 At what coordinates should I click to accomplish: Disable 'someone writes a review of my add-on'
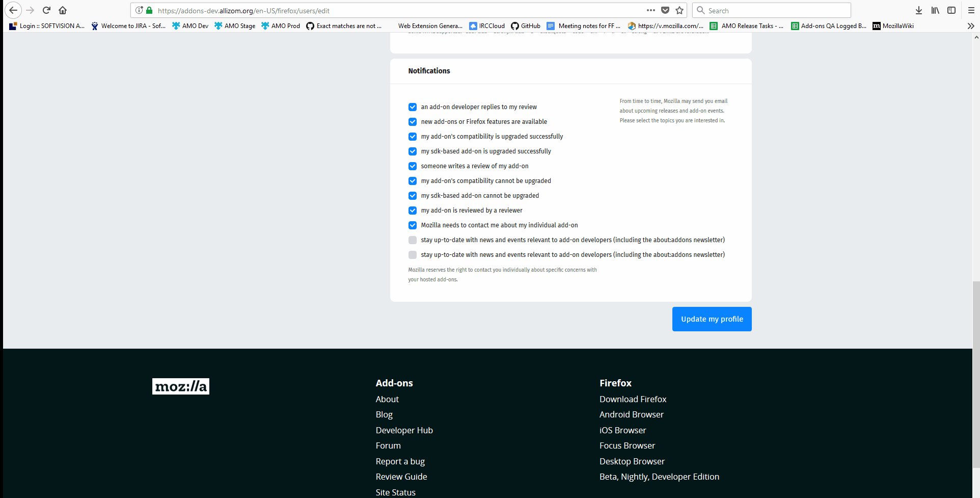tap(412, 166)
